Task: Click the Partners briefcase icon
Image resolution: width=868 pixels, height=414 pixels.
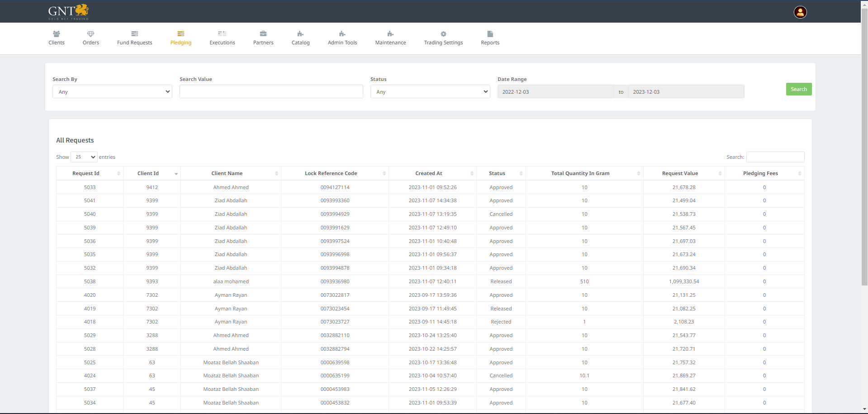Action: click(x=263, y=34)
